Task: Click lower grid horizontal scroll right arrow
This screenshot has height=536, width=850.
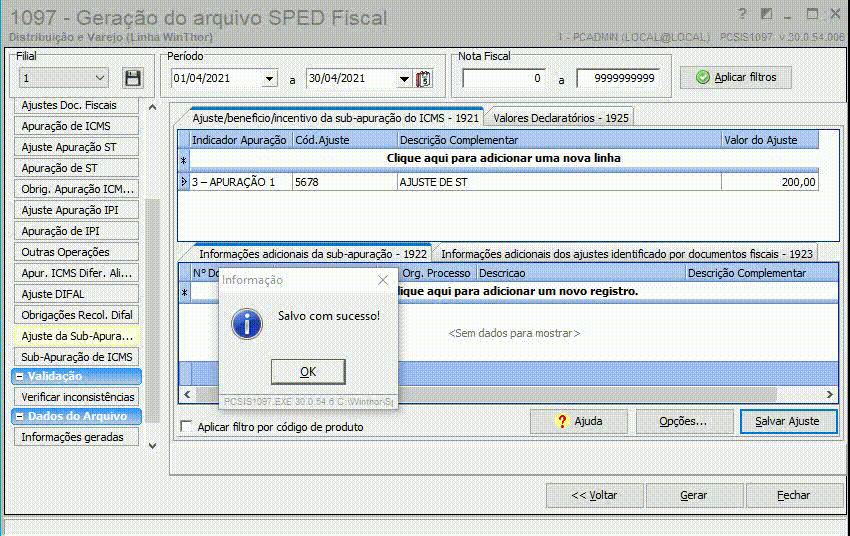Action: 829,395
